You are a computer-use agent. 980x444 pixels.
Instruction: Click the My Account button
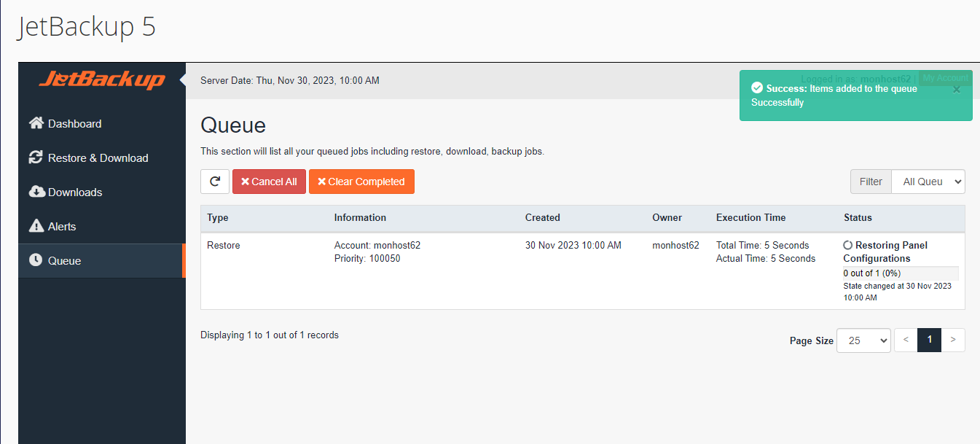tap(945, 78)
